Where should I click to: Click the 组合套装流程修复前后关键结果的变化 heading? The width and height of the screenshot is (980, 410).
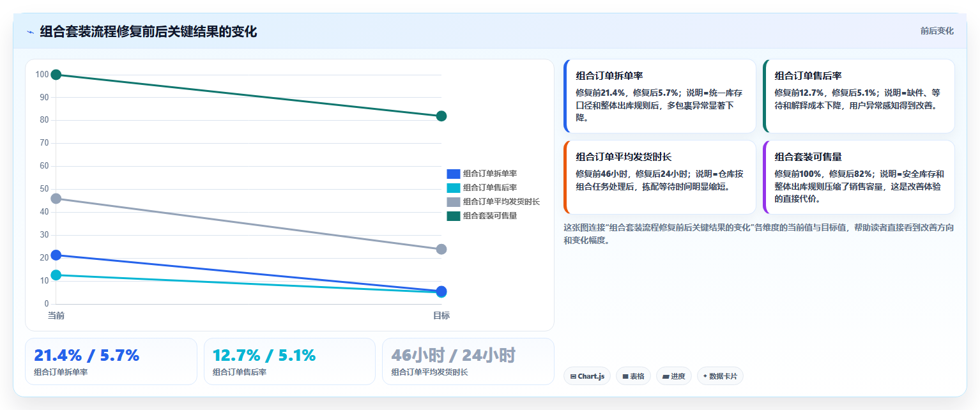coord(148,32)
